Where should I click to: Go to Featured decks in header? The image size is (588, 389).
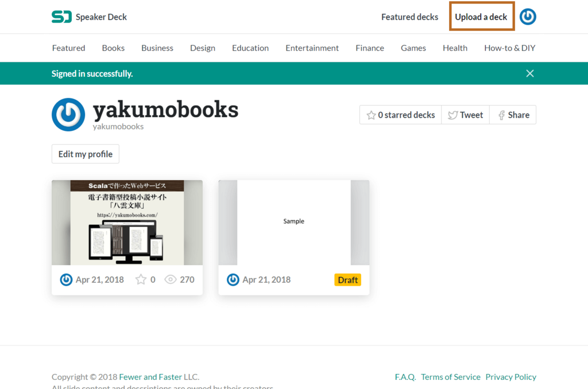tap(409, 17)
